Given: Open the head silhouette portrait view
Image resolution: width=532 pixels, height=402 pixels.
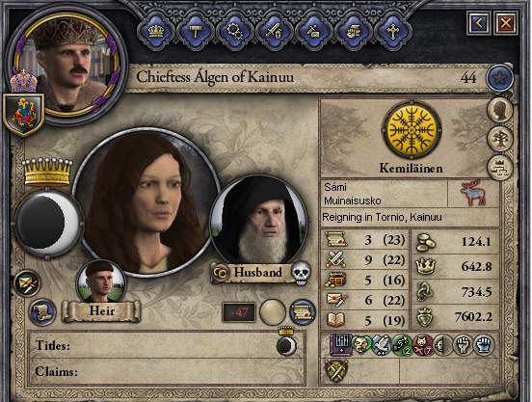Looking at the screenshot, I should 500,110.
